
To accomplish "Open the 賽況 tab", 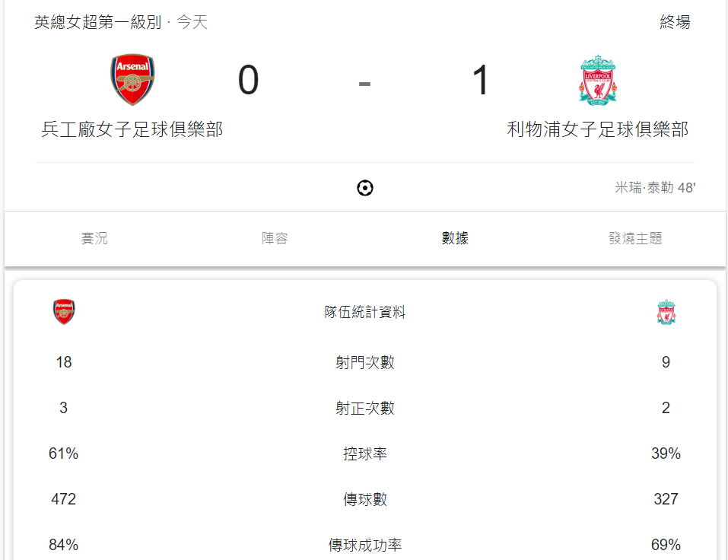I will pyautogui.click(x=94, y=238).
